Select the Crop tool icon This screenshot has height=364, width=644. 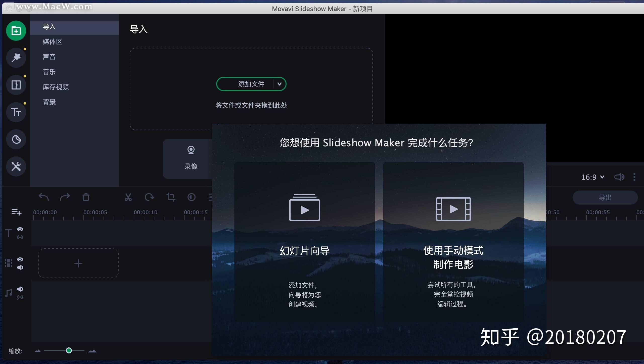tap(171, 197)
